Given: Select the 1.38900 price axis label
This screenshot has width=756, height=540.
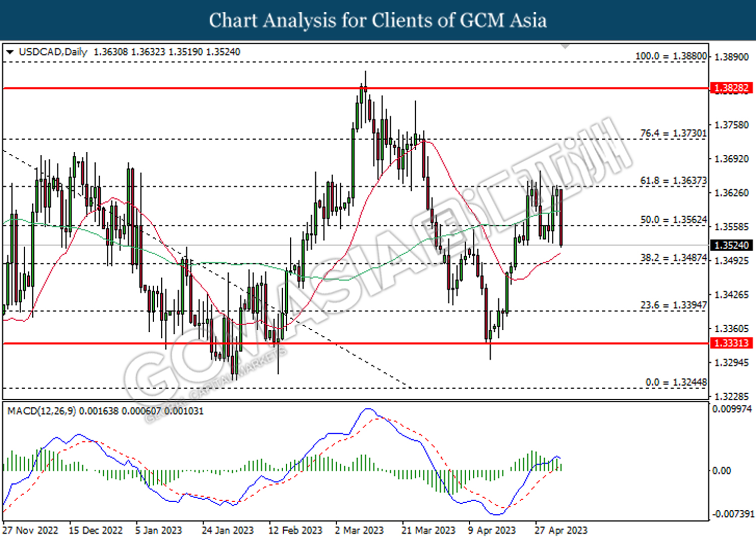Looking at the screenshot, I should point(732,56).
